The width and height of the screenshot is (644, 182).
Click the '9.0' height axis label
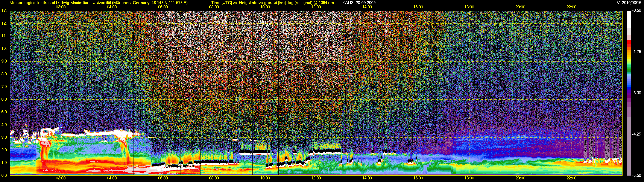[x=4, y=61]
